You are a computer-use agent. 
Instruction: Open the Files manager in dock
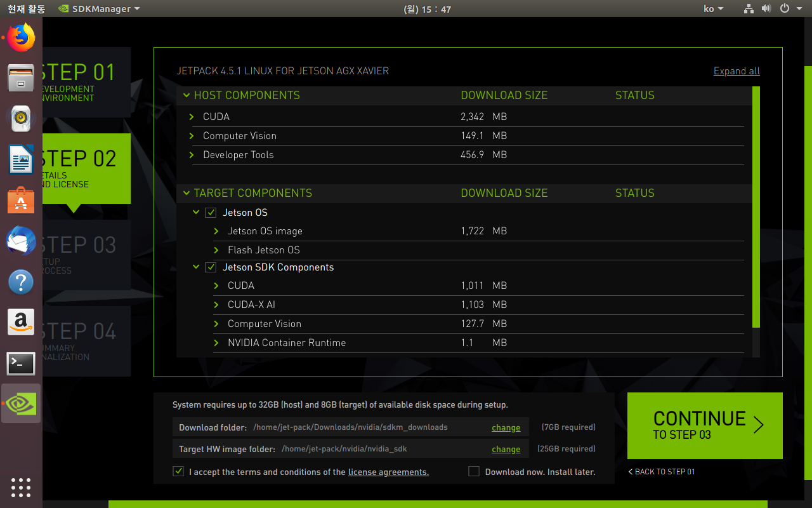[x=21, y=78]
